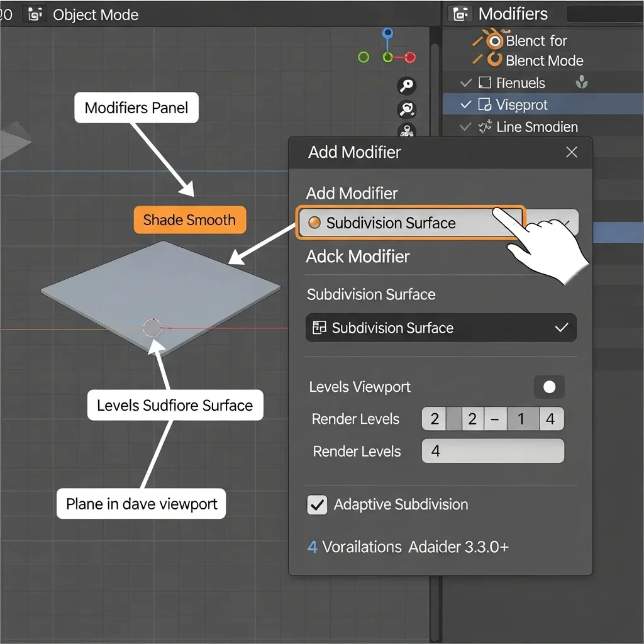This screenshot has width=644, height=644.
Task: Toggle the Adaptive Subdivision checkbox
Action: click(317, 505)
